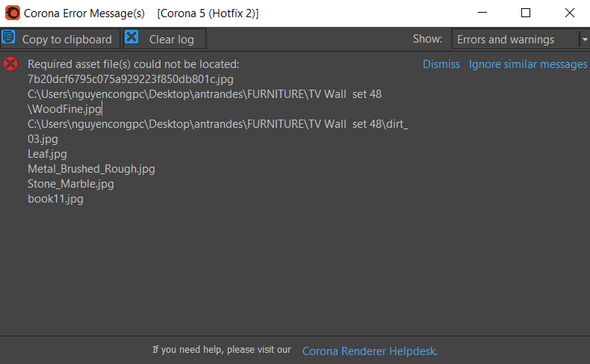Select Ignore similar messages link
The width and height of the screenshot is (590, 364).
click(x=528, y=64)
